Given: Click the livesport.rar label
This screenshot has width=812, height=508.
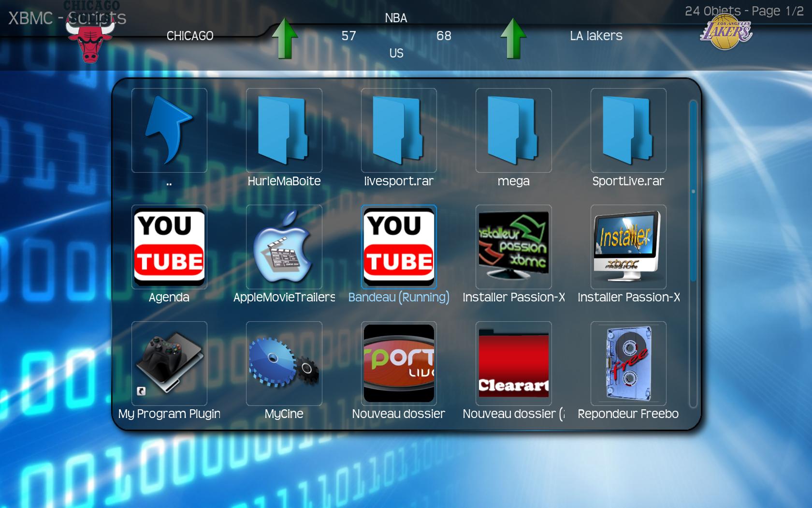Looking at the screenshot, I should coord(399,181).
